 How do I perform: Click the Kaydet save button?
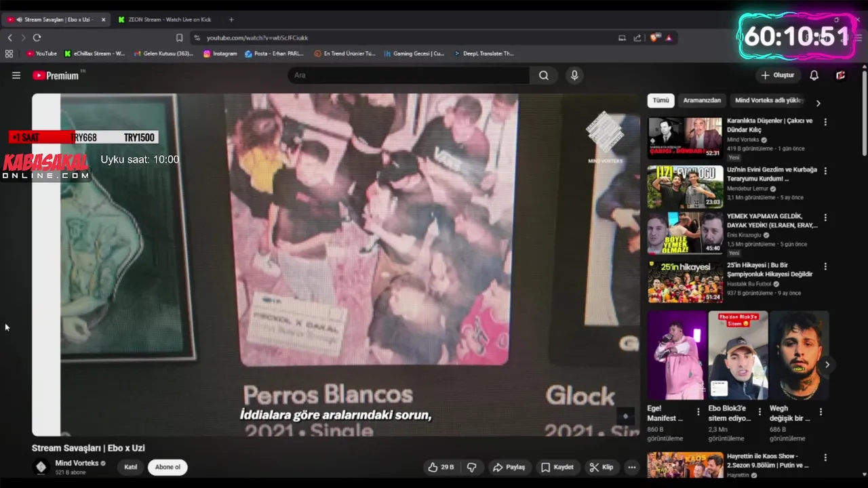[557, 467]
